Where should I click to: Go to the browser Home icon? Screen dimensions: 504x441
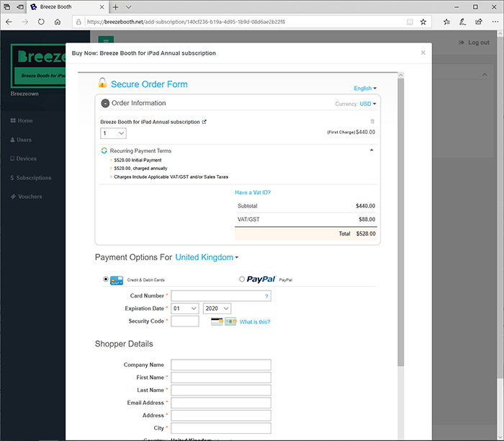(58, 22)
